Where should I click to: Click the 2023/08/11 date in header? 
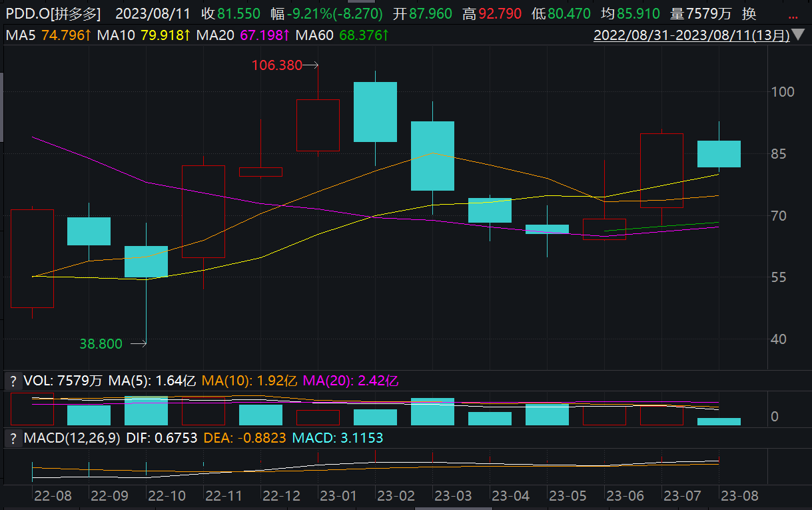click(x=153, y=14)
